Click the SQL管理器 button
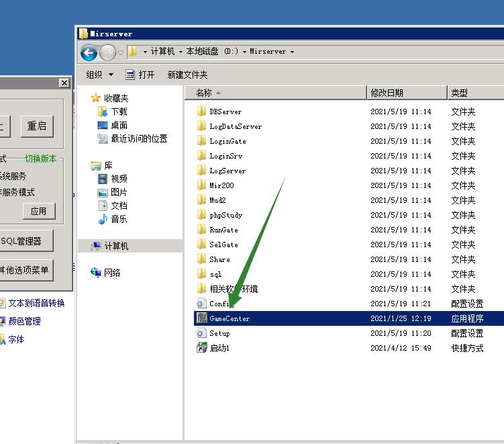Screen dimensions: 504x444 coord(21,240)
